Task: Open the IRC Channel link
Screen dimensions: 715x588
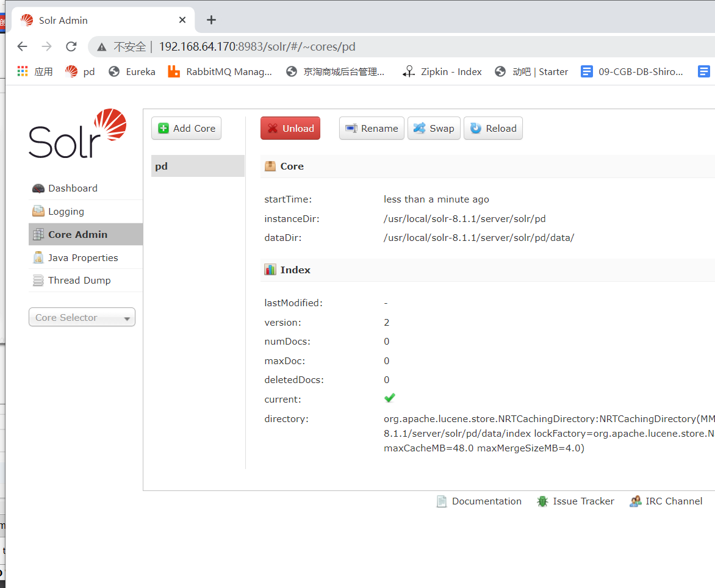Action: 674,501
